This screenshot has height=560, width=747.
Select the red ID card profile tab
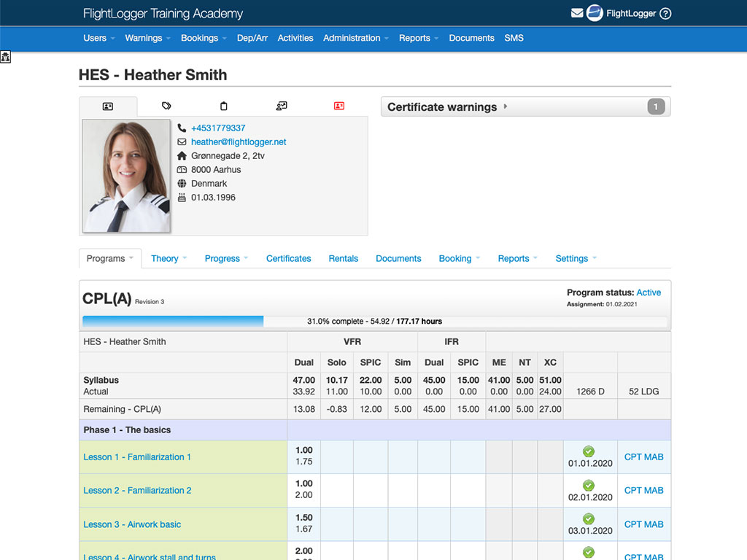(339, 106)
